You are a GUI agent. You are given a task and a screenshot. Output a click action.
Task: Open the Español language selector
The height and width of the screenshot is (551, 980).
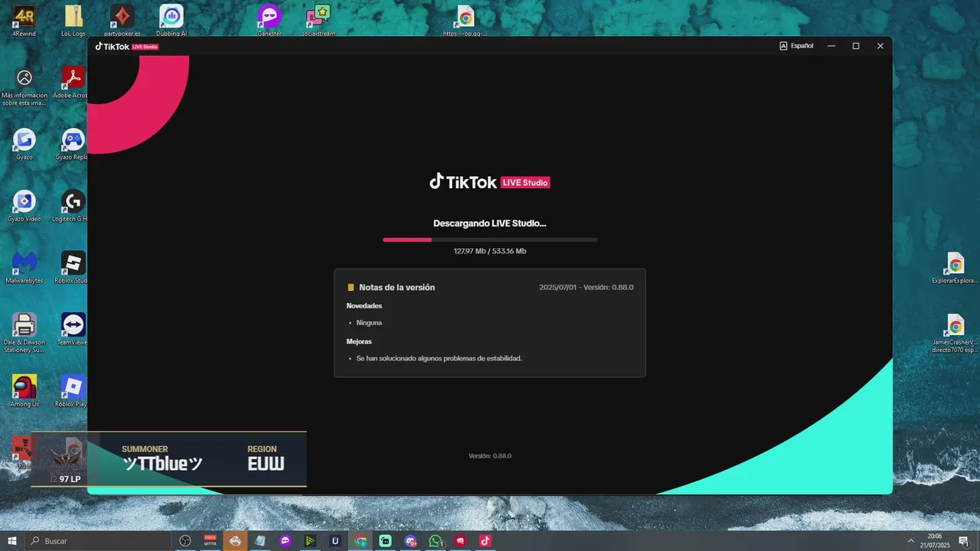coord(796,46)
